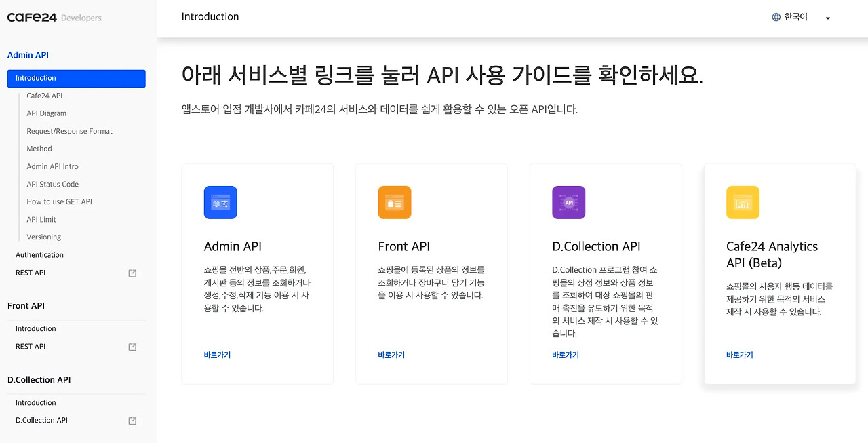868x443 pixels.
Task: Open external link icon beside Admin REST API
Action: click(x=132, y=273)
